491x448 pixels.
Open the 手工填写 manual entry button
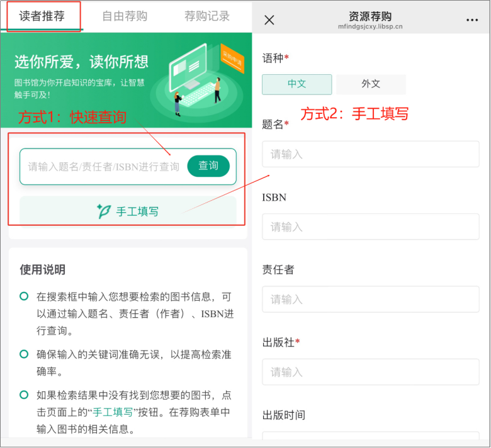[x=128, y=211]
